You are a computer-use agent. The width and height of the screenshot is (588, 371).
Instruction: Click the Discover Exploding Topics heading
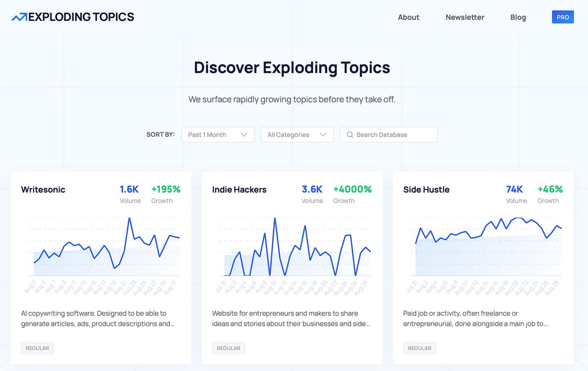(292, 68)
